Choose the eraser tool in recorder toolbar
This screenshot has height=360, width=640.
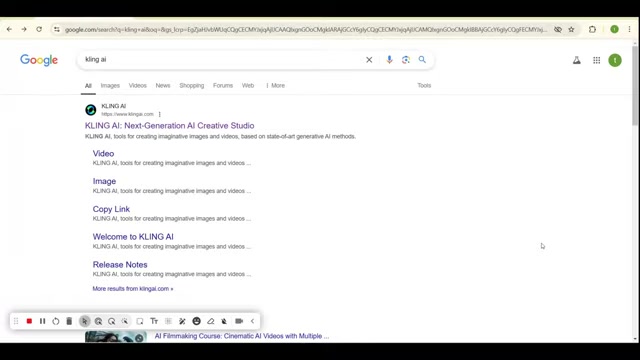(x=211, y=321)
